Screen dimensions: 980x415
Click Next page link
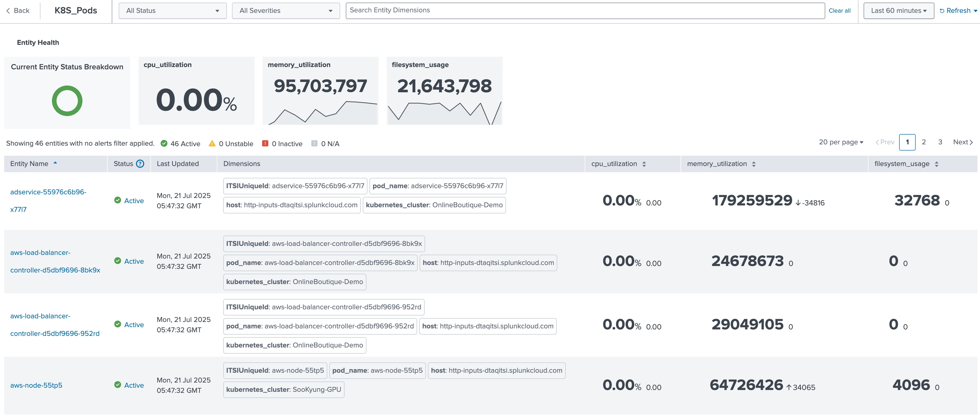click(963, 142)
